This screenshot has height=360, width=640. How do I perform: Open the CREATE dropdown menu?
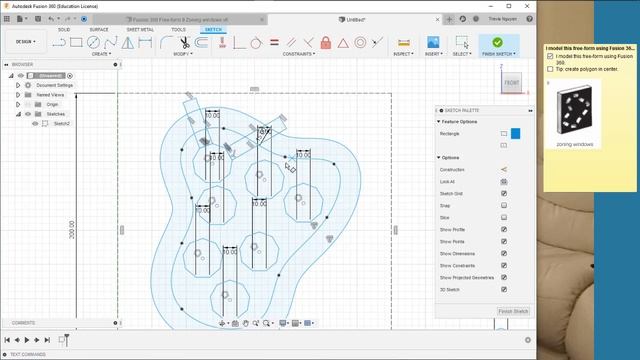pyautogui.click(x=101, y=54)
